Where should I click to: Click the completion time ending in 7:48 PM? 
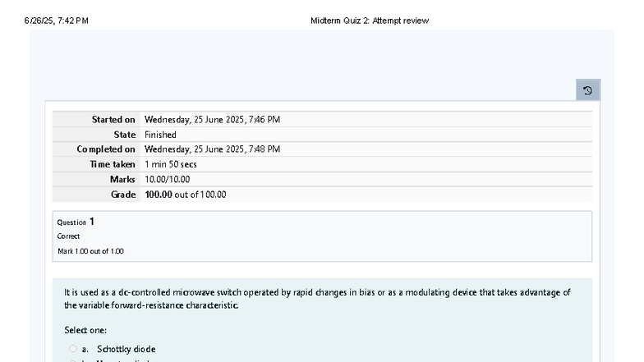tap(212, 149)
